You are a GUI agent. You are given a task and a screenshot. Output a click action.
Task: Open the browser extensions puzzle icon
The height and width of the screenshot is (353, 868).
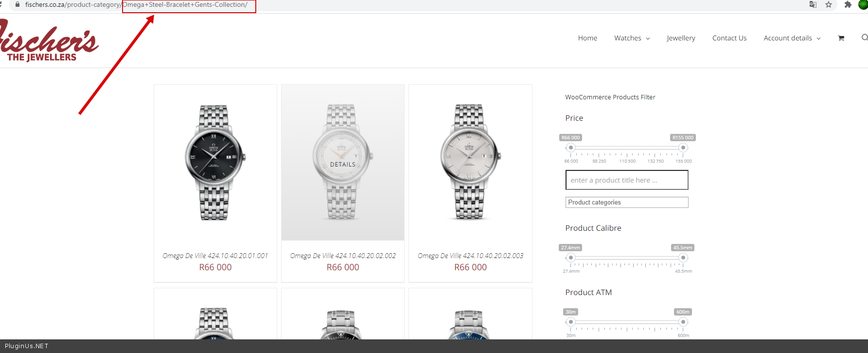[x=848, y=5]
